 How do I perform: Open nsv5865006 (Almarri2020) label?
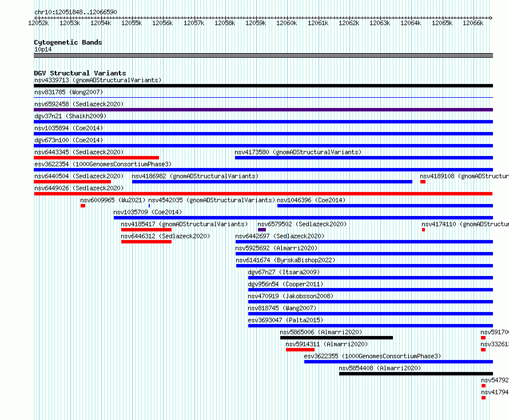[x=321, y=332]
